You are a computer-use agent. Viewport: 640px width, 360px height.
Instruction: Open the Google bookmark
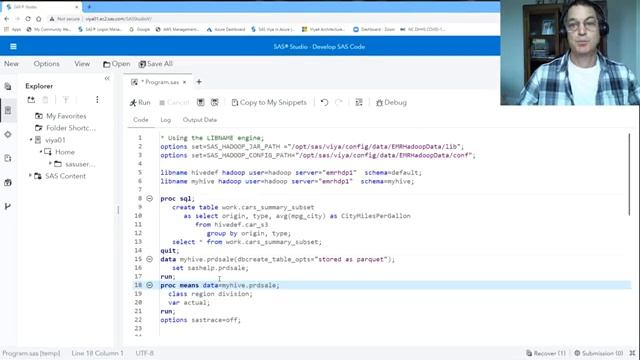point(140,29)
